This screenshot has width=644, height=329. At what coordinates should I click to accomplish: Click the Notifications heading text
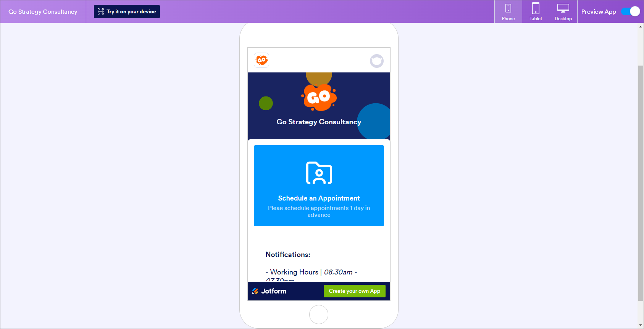(288, 254)
